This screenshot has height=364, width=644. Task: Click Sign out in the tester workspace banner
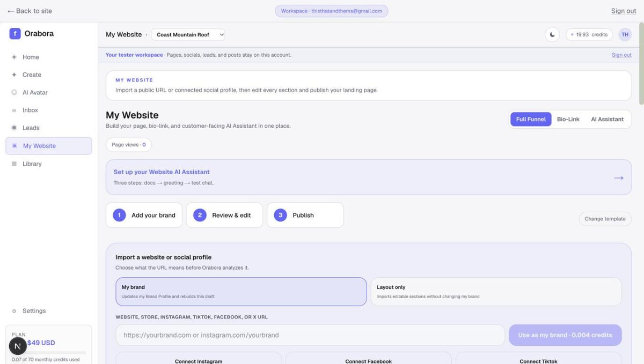621,55
